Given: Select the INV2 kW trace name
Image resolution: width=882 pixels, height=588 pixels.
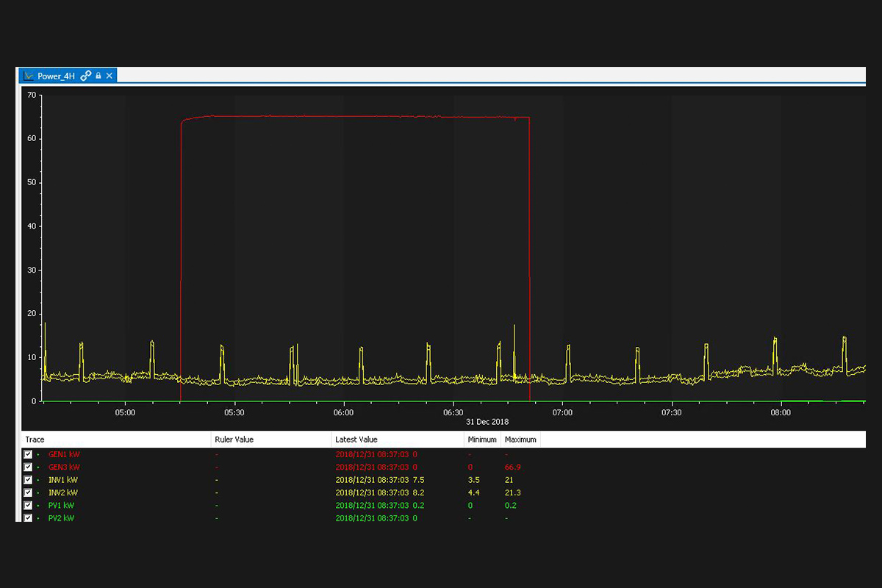Looking at the screenshot, I should pos(62,492).
